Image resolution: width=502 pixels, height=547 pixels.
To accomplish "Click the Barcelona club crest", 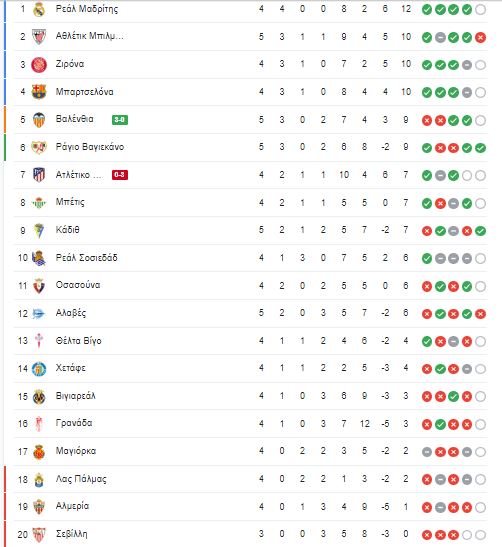I will pos(39,92).
